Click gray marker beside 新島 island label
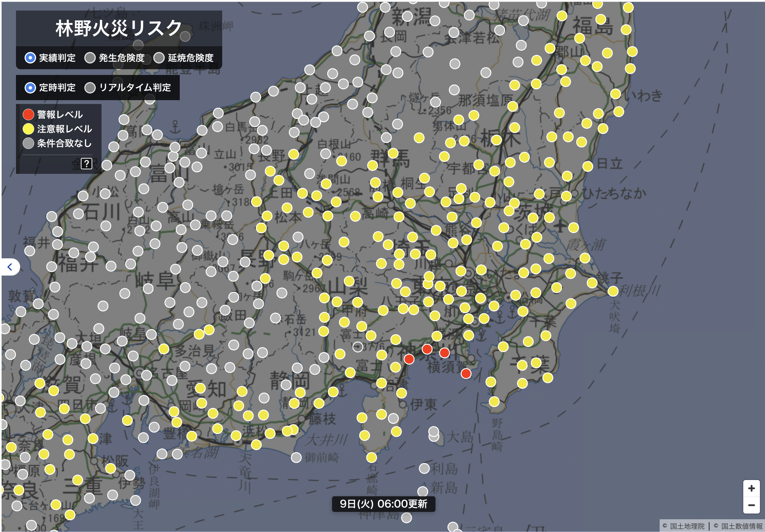 tap(422, 491)
